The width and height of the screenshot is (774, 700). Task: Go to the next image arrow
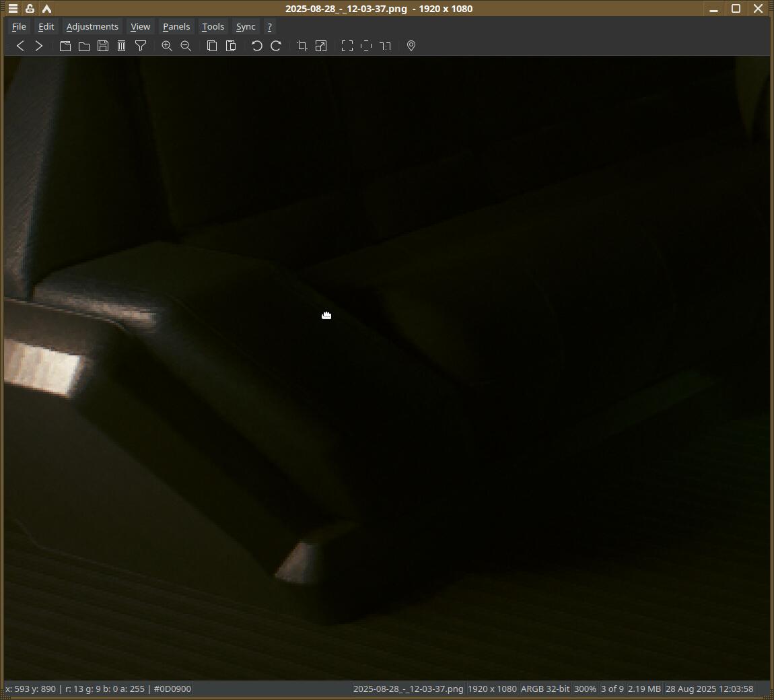pos(39,46)
